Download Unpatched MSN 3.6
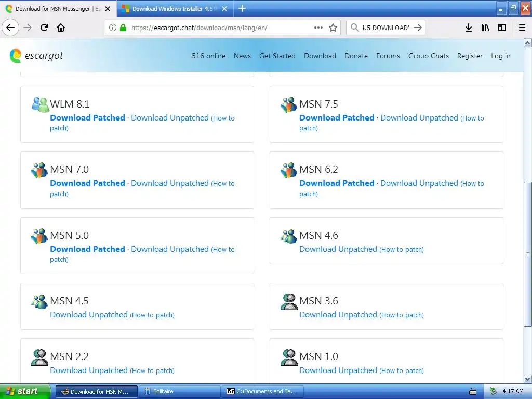Image resolution: width=532 pixels, height=399 pixels. 338,314
